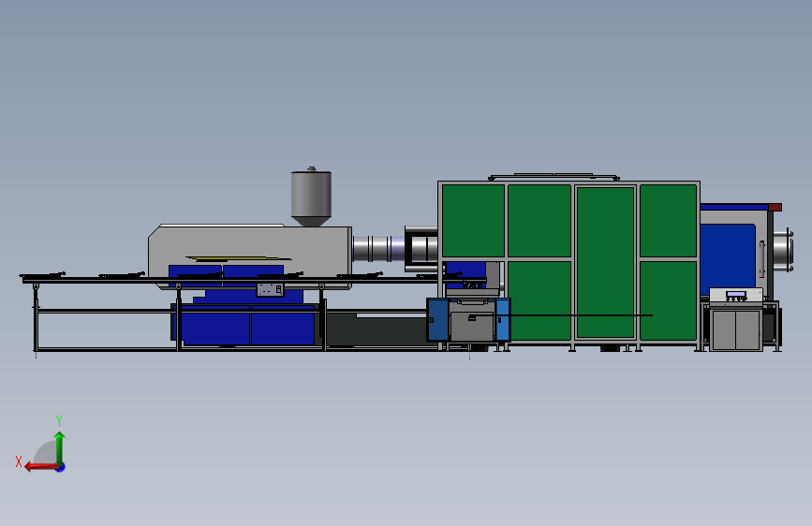Screen dimensions: 812x526
Task: Select the gray double-door cabinet at far right
Action: pyautogui.click(x=735, y=329)
